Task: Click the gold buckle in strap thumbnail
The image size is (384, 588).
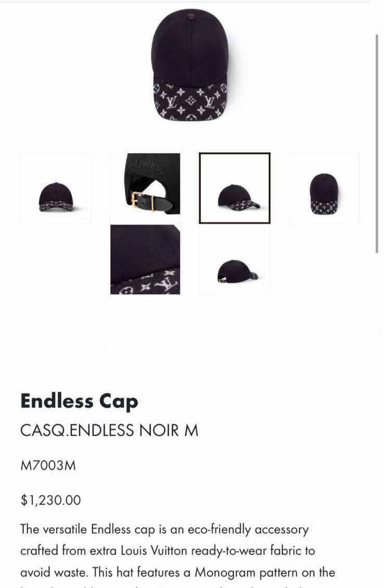Action: pos(137,201)
